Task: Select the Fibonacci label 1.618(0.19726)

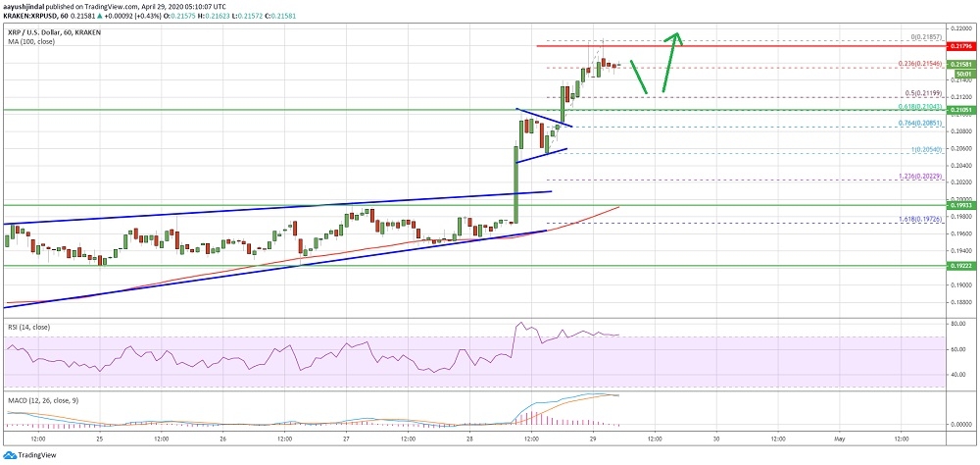Action: pyautogui.click(x=920, y=220)
